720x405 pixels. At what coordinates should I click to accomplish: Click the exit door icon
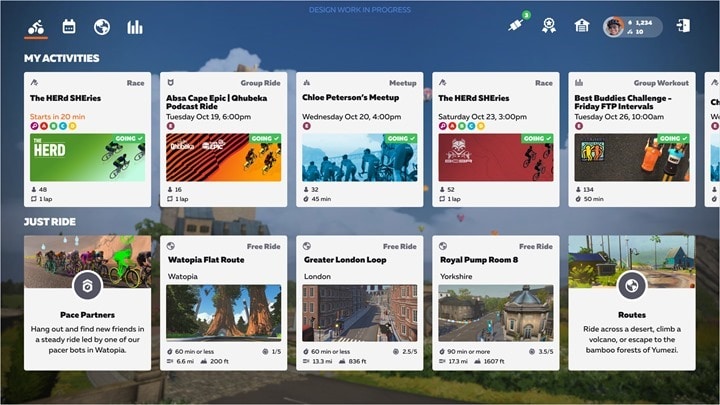tap(683, 25)
